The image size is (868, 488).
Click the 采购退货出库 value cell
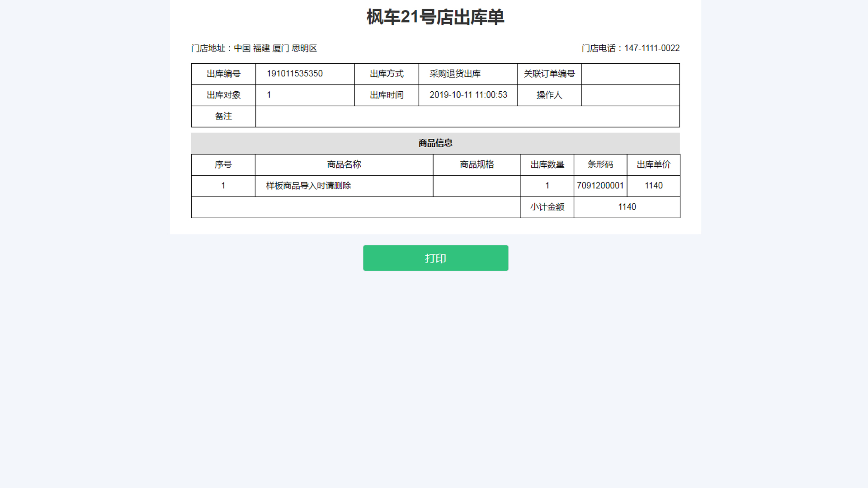pyautogui.click(x=455, y=74)
